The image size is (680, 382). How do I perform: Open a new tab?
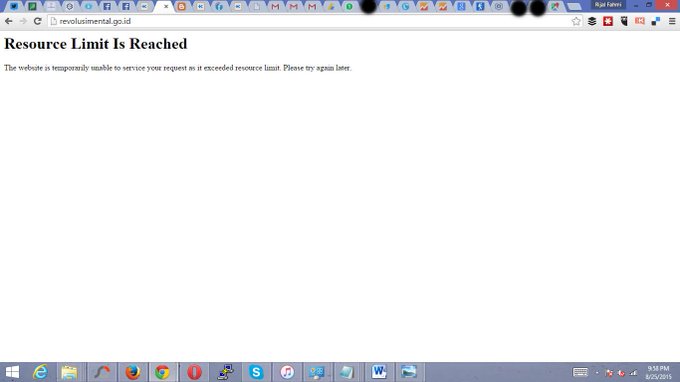(574, 7)
